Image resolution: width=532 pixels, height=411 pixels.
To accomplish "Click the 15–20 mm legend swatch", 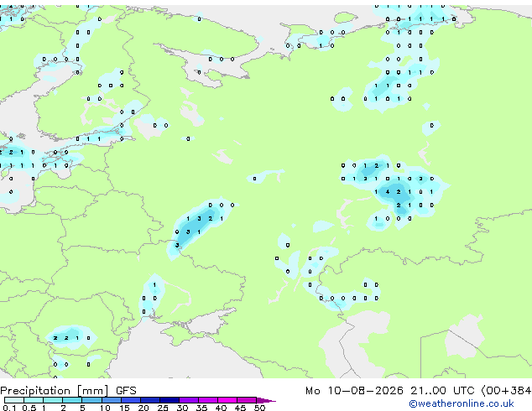I will (x=130, y=400).
